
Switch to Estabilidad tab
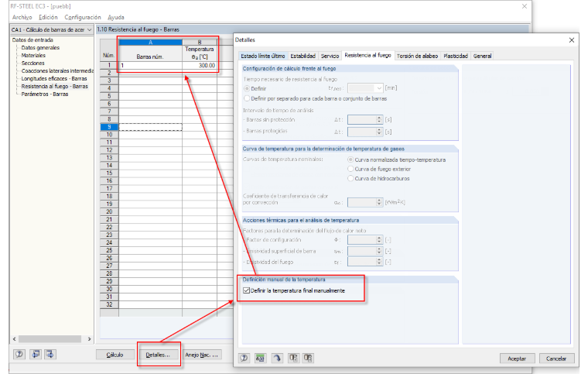303,56
